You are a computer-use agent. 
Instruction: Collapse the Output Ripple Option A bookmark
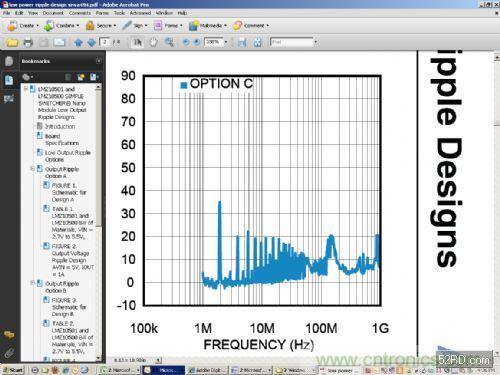coord(33,169)
